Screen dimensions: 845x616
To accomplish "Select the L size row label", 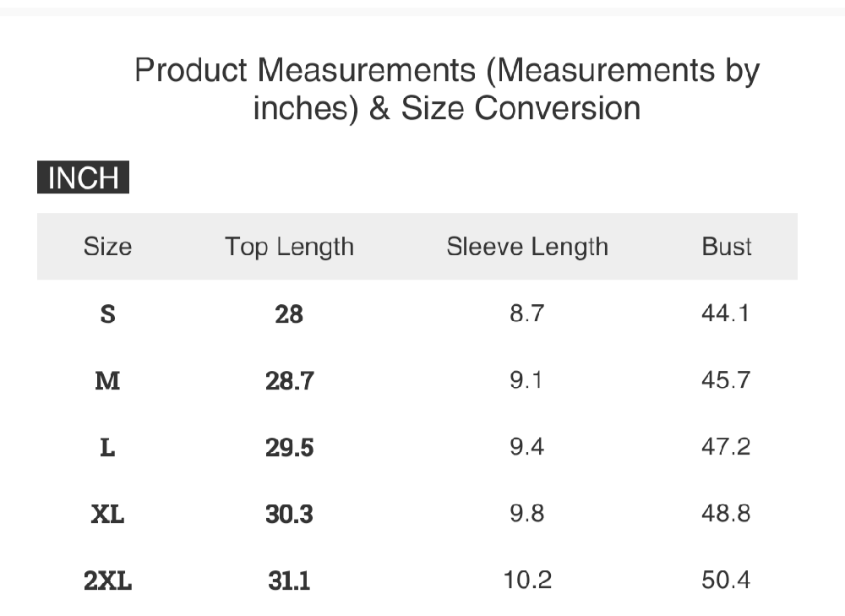I will click(107, 448).
